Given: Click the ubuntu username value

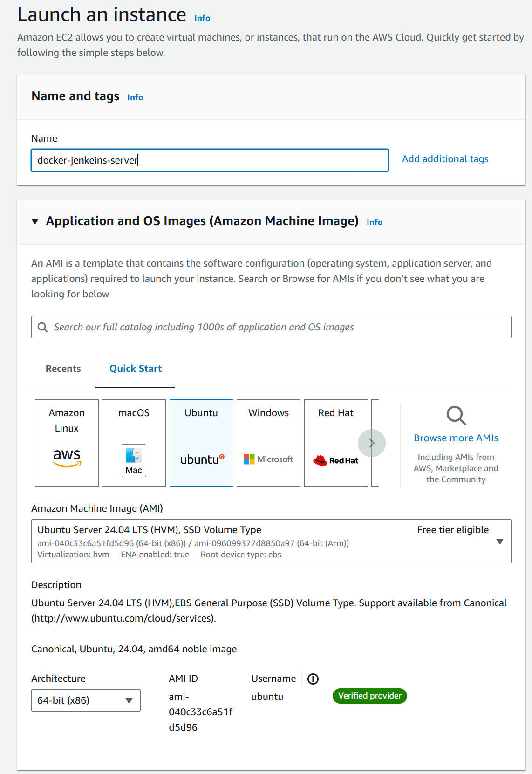Looking at the screenshot, I should click(x=267, y=697).
